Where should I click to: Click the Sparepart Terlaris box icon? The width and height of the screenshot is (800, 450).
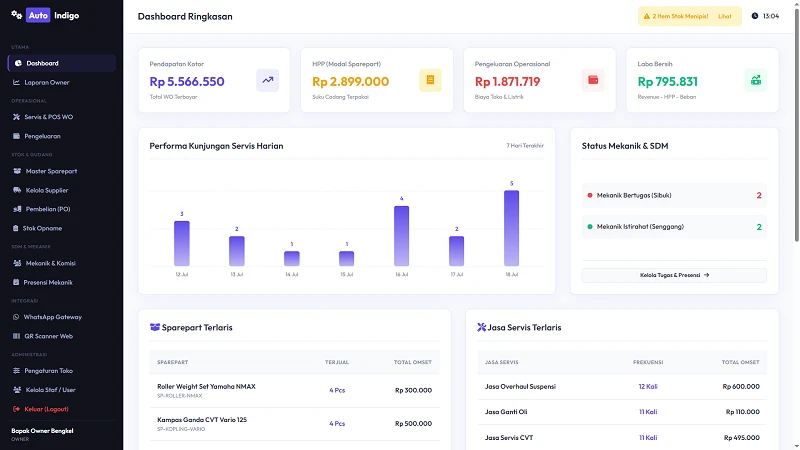(155, 327)
